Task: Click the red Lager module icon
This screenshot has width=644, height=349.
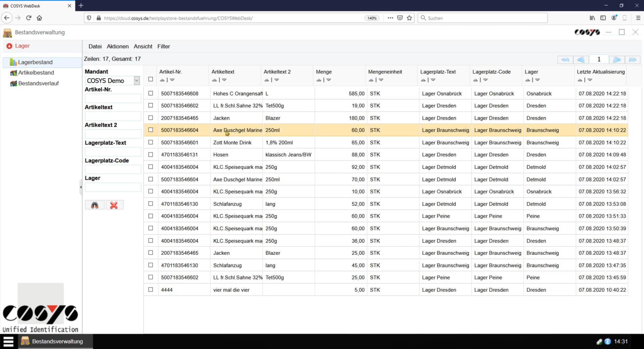Action: coord(9,46)
